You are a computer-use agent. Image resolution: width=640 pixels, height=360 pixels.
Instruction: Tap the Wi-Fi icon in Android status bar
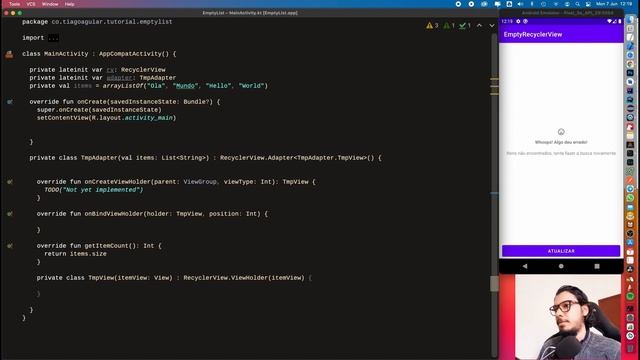[x=609, y=21]
